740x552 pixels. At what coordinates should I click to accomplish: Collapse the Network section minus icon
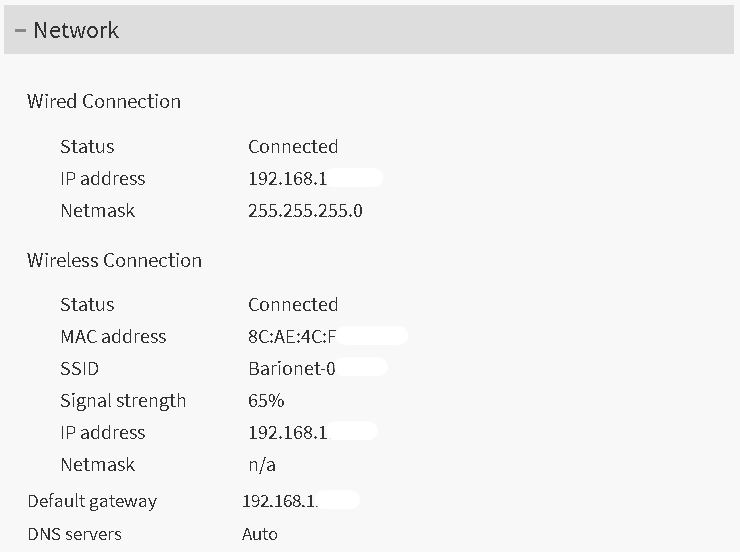(x=20, y=30)
